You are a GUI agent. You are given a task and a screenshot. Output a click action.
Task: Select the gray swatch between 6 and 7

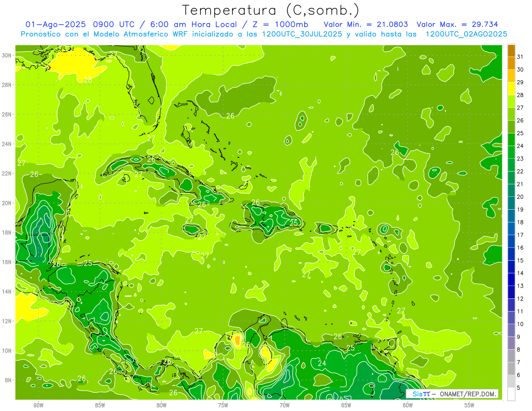click(511, 368)
